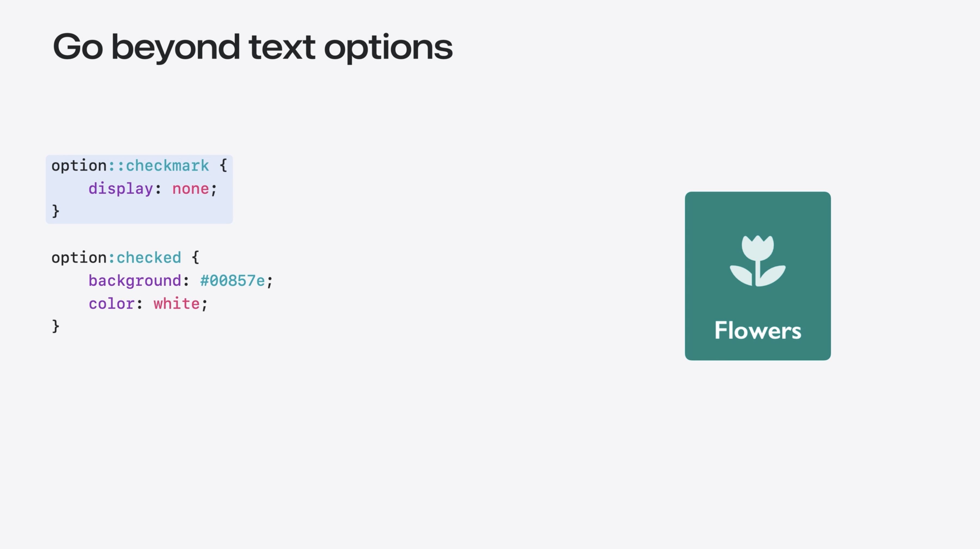Click the teal Flowers option card
Screen dimensions: 980x549
tap(757, 276)
